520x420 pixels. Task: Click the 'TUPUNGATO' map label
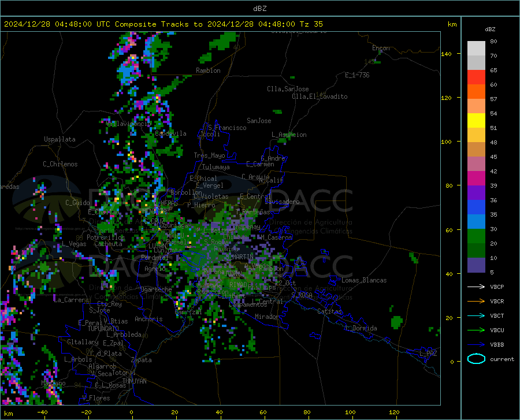point(103,329)
